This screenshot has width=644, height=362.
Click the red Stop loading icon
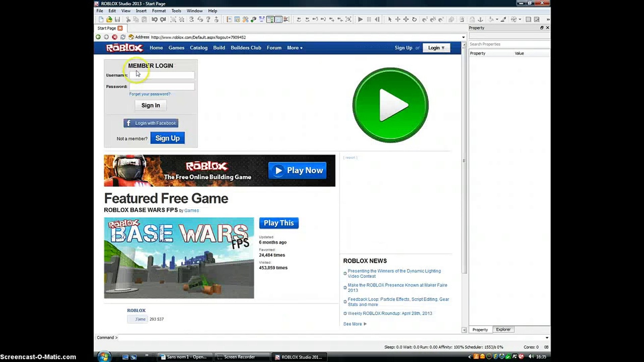(x=115, y=37)
